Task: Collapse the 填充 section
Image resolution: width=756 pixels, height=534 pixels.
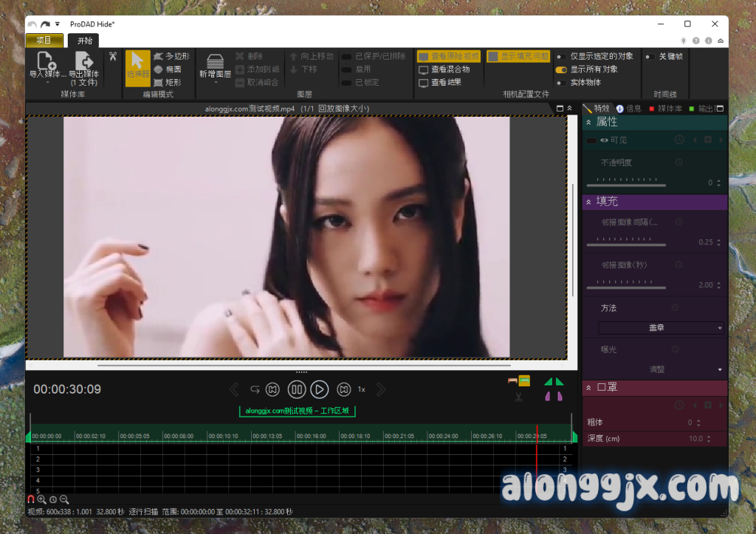Action: [x=588, y=202]
